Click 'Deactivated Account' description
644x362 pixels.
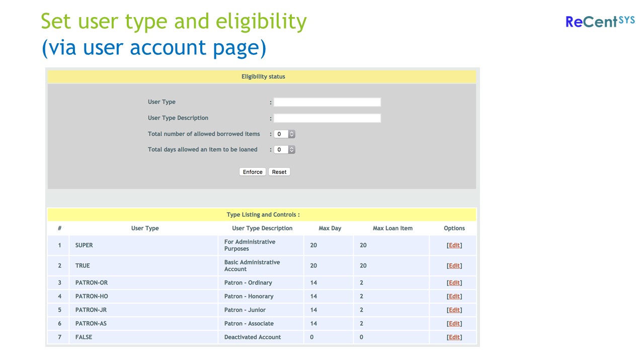253,337
